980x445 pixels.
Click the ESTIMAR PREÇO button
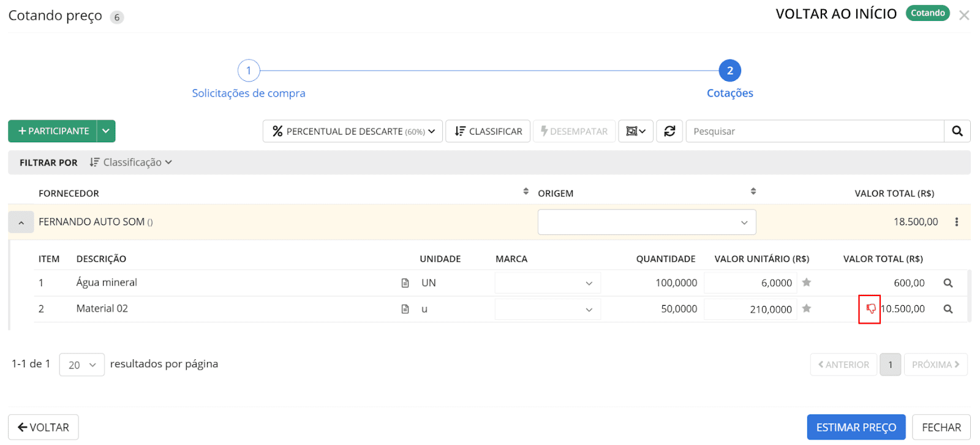pos(856,427)
